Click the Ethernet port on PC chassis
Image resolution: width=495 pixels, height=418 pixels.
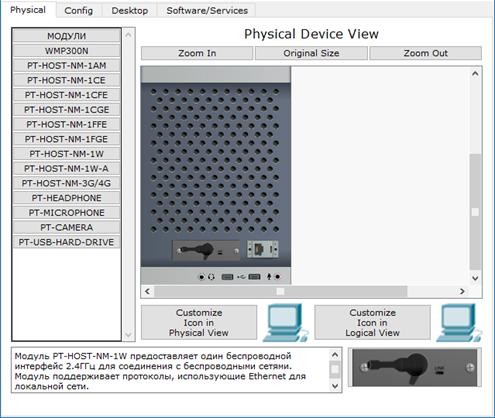(x=259, y=249)
